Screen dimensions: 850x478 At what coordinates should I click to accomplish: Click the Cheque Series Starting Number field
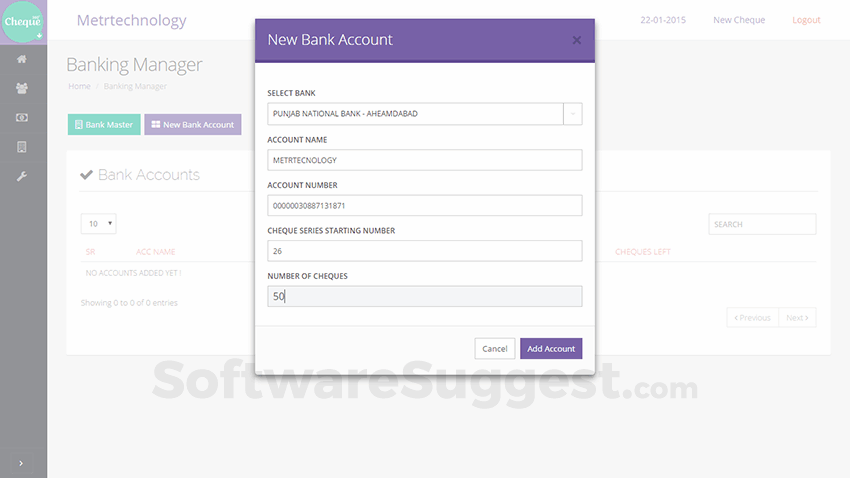(x=424, y=251)
